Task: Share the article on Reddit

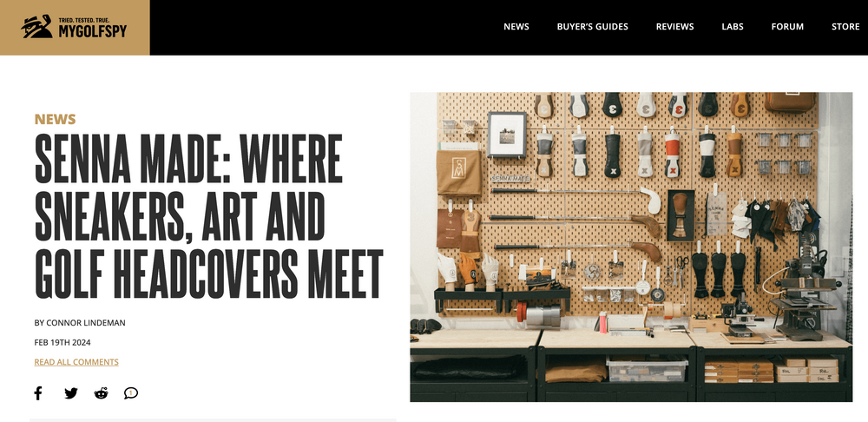Action: click(101, 393)
